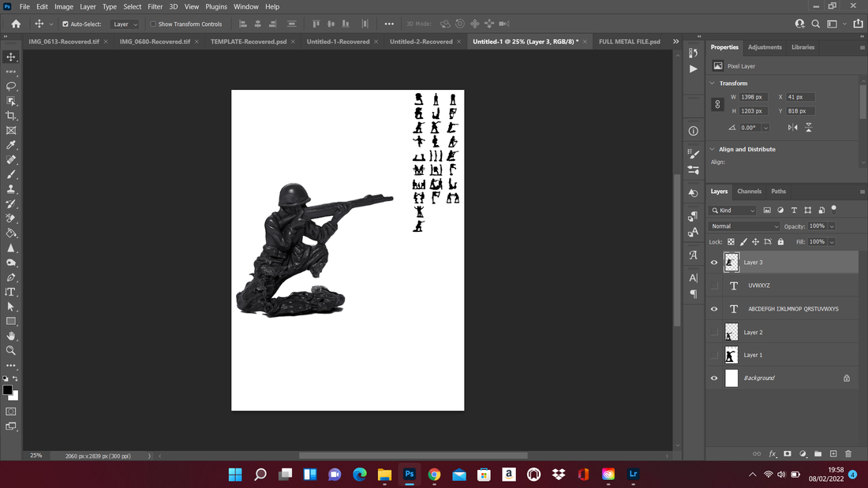Click the Share icon at top right
This screenshot has height=488, width=868.
858,24
